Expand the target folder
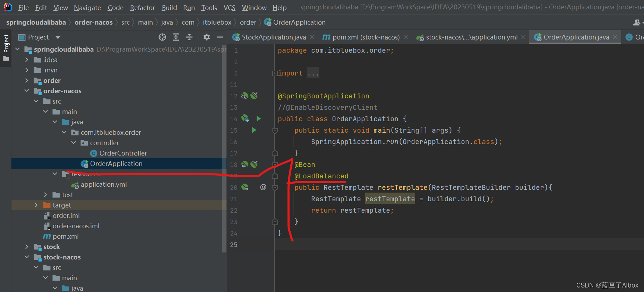Image resolution: width=644 pixels, height=292 pixels. tap(36, 205)
